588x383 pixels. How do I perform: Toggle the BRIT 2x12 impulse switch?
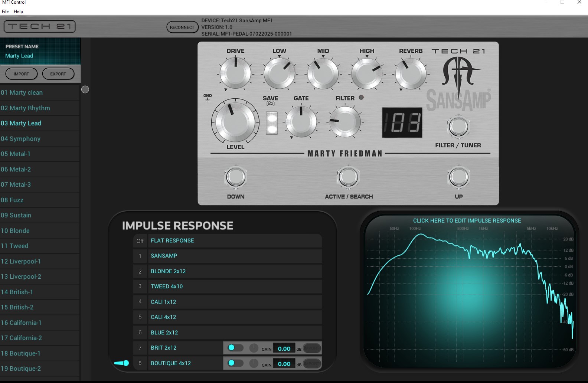coord(235,348)
